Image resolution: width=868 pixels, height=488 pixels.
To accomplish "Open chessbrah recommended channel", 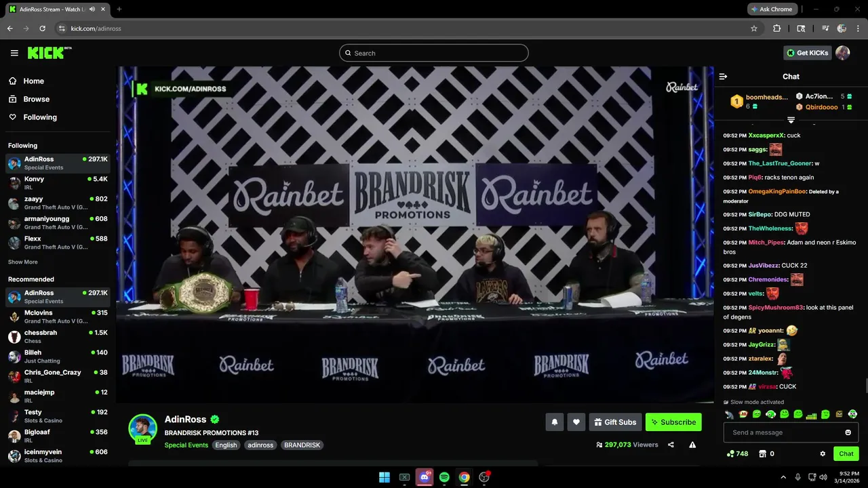I will [x=58, y=336].
